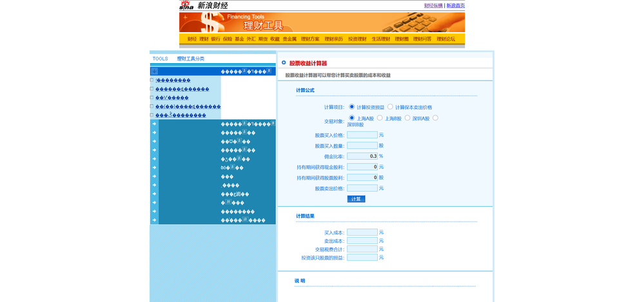This screenshot has width=644, height=302.
Task: Click the 卖出成本 result field
Action: coord(362,240)
